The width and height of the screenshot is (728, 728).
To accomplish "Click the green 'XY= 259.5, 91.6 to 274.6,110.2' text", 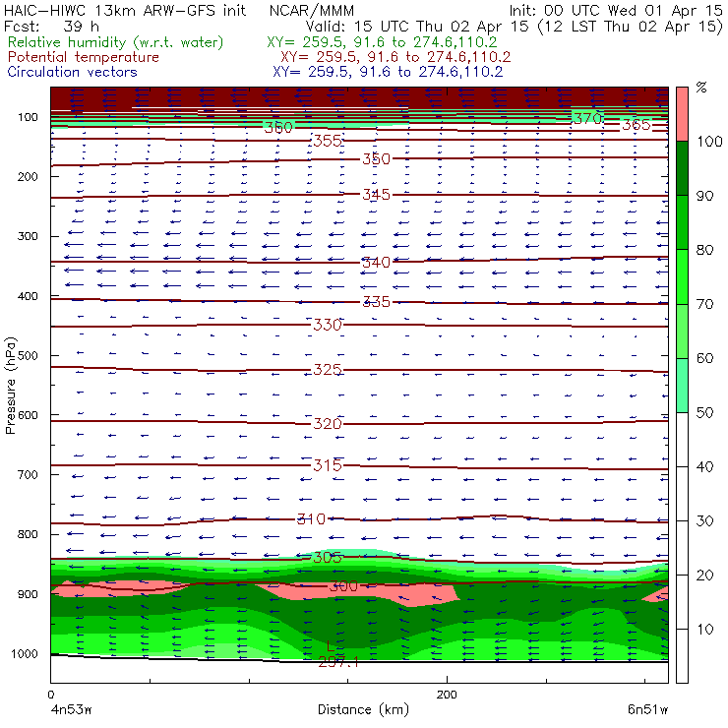I will point(382,42).
